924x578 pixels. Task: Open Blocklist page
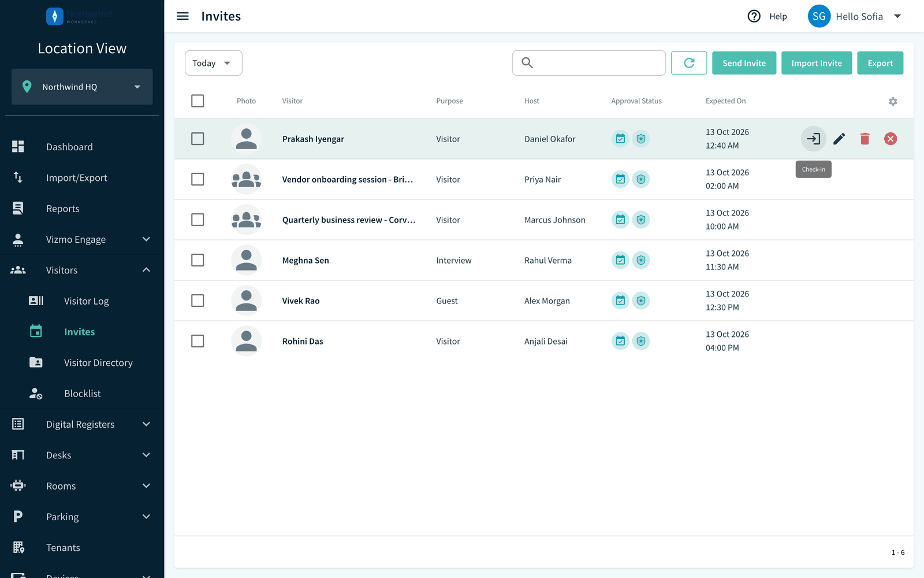click(82, 394)
